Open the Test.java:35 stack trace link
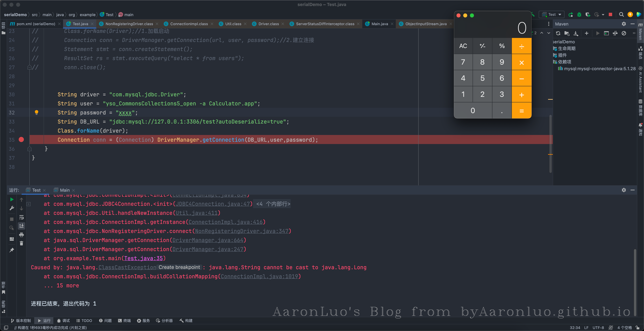644x331 pixels. tap(143, 258)
